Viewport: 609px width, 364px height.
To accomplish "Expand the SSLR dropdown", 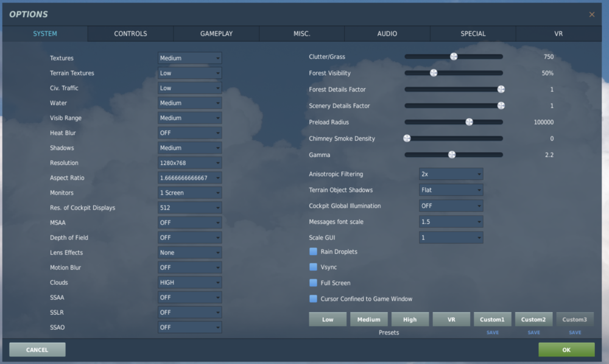I will (x=189, y=312).
